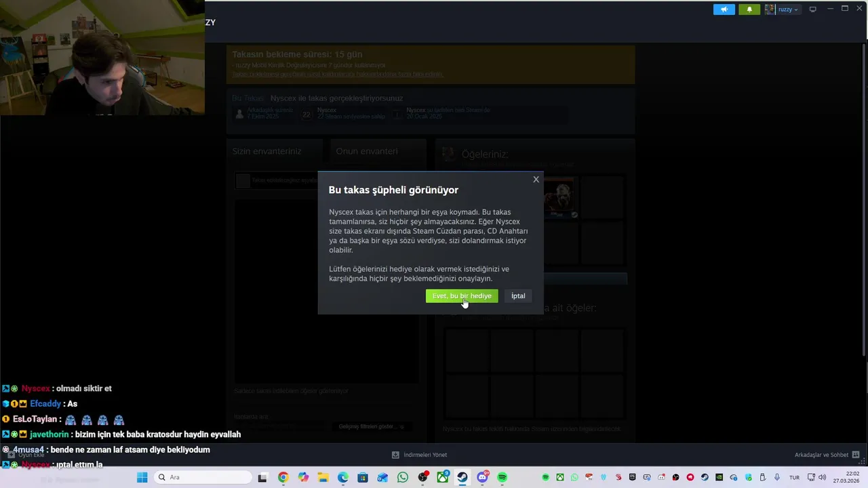This screenshot has width=868, height=488.
Task: Click Steam icon in system tray
Action: [x=705, y=477]
